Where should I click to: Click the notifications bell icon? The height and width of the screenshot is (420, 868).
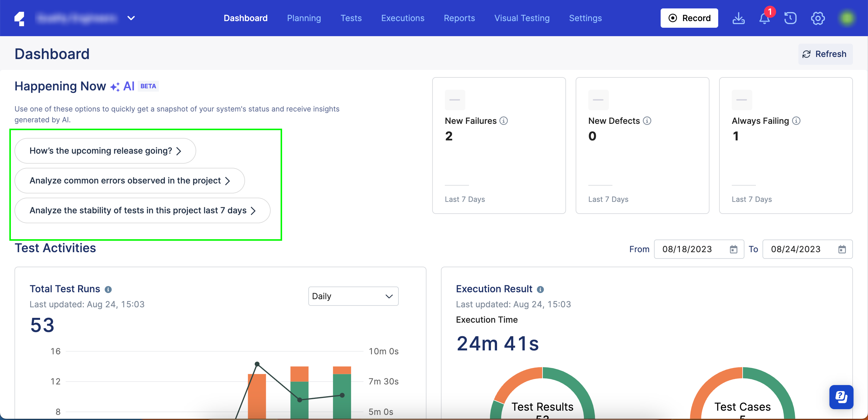[764, 18]
